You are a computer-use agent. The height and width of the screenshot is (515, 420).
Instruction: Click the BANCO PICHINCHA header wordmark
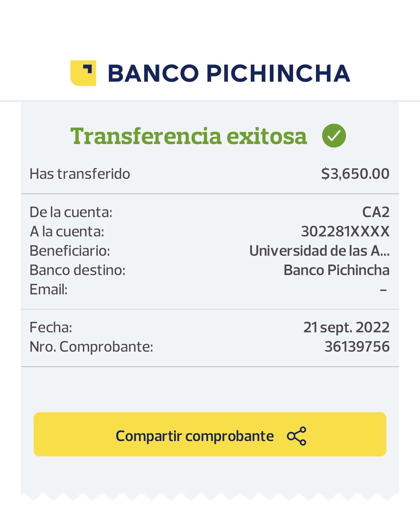pos(229,73)
